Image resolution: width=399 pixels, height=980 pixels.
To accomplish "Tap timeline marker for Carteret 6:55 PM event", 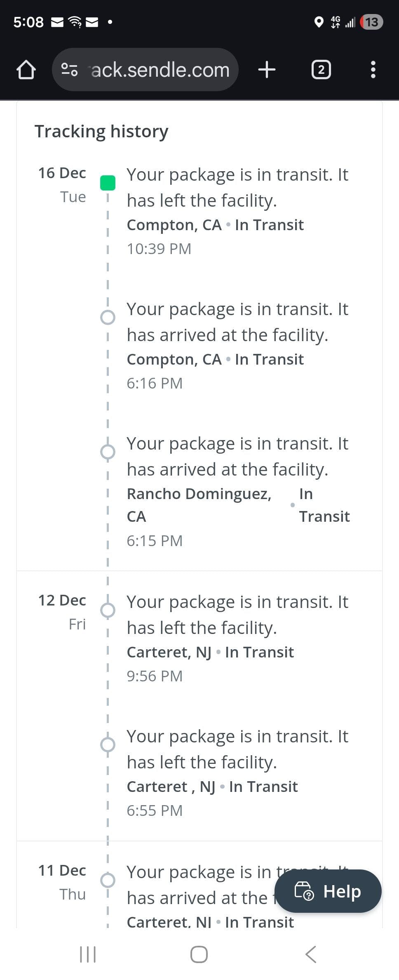I will (108, 744).
